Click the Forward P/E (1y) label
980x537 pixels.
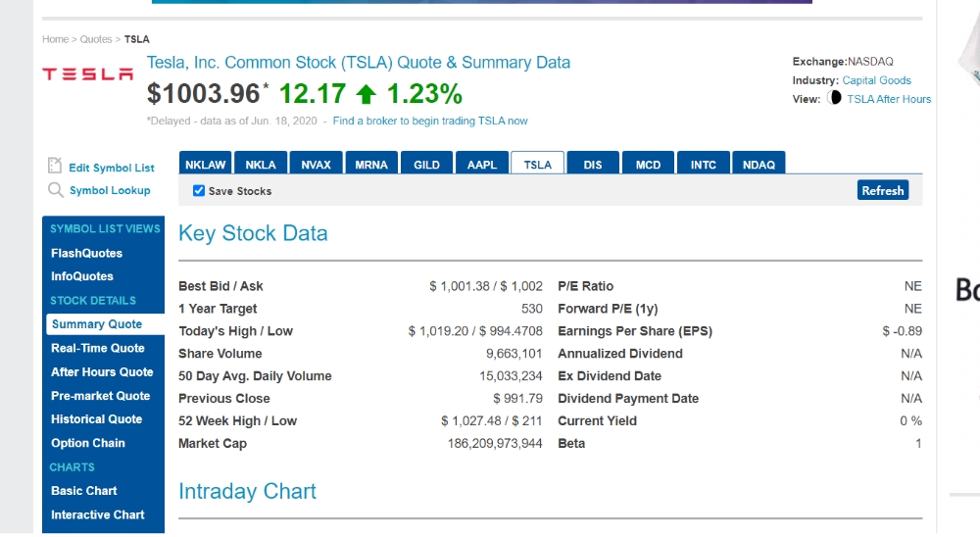[608, 309]
